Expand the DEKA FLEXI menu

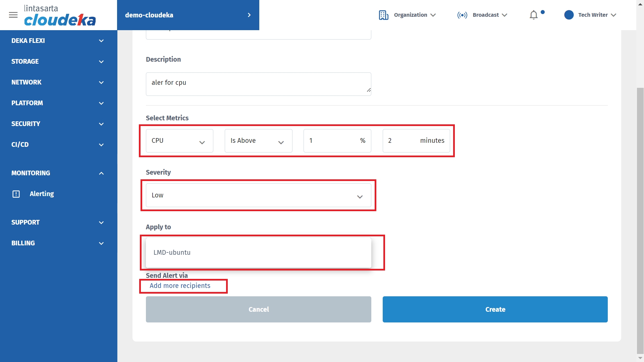[101, 41]
